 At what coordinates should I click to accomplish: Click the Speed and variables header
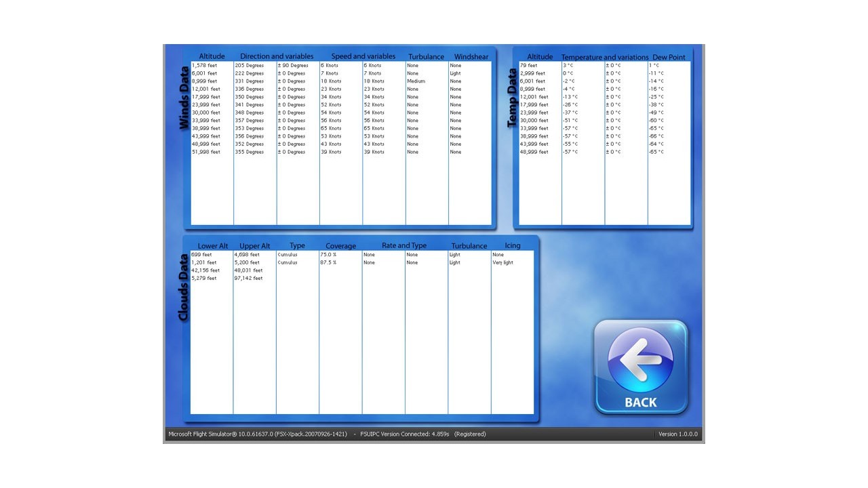[363, 56]
